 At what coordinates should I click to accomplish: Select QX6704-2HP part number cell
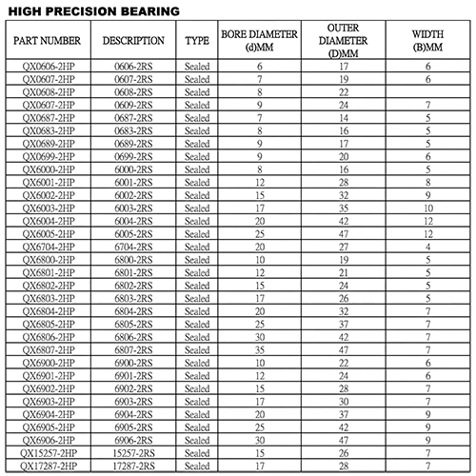pyautogui.click(x=49, y=247)
